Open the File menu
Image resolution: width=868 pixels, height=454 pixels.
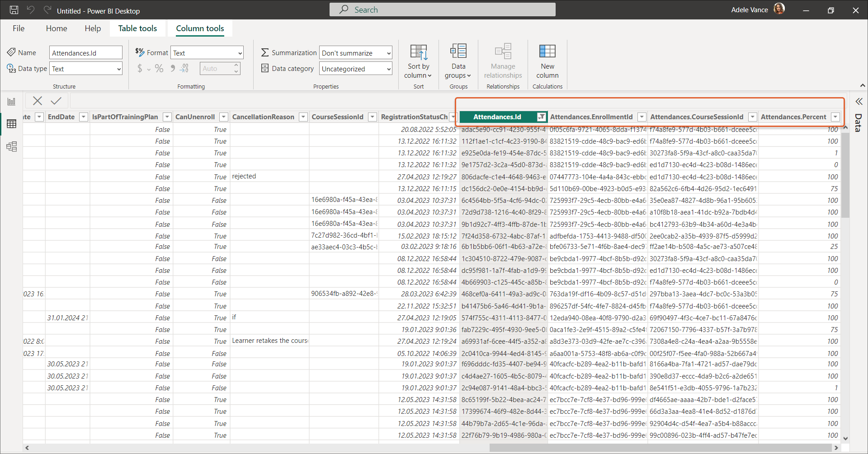19,28
